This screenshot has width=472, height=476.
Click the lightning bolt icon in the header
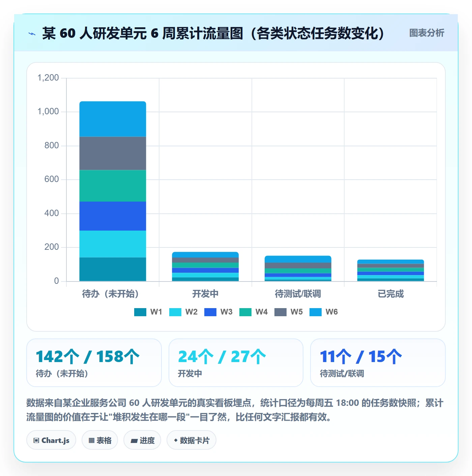click(32, 33)
